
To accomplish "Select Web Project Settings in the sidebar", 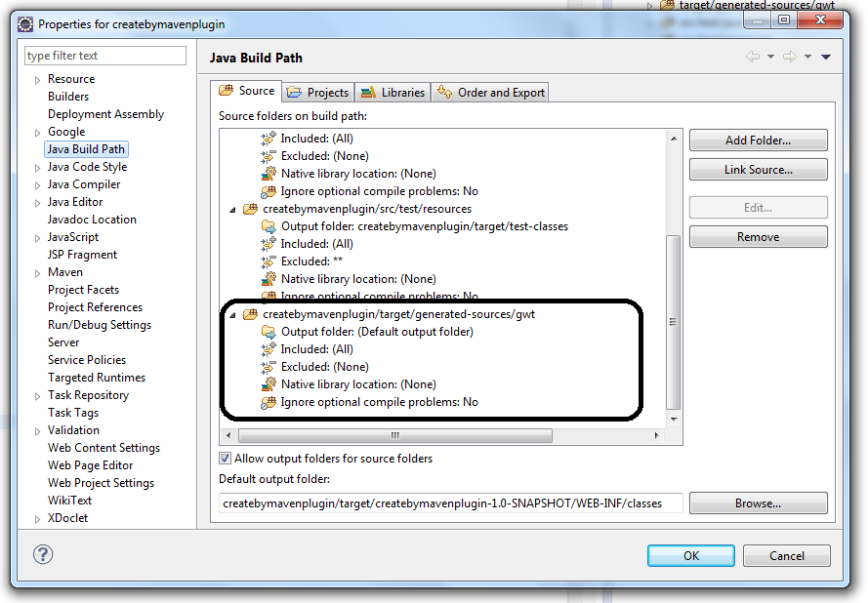I will 101,483.
